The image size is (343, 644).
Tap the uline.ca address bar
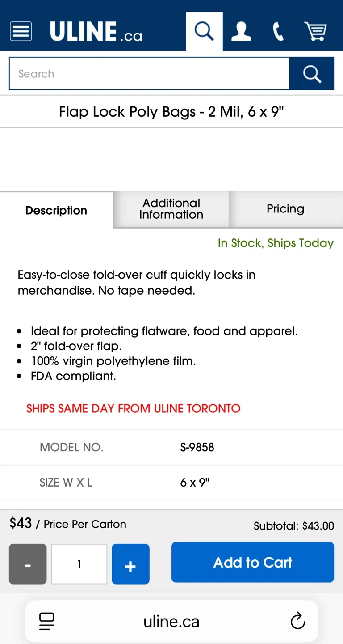tap(171, 621)
